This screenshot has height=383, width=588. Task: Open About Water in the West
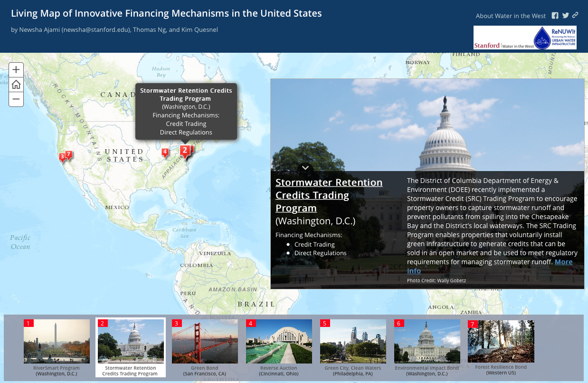tap(511, 16)
